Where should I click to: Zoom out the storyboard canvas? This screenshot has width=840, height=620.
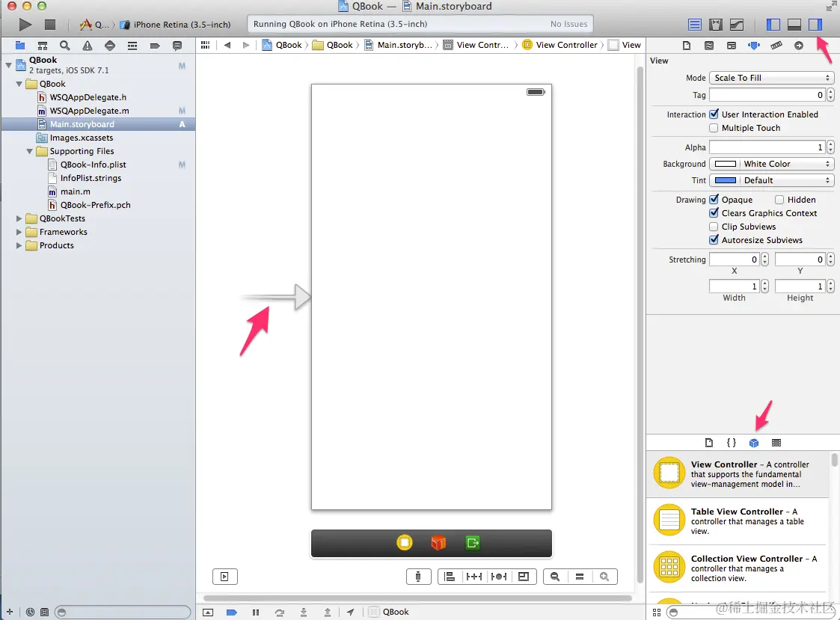(x=555, y=577)
